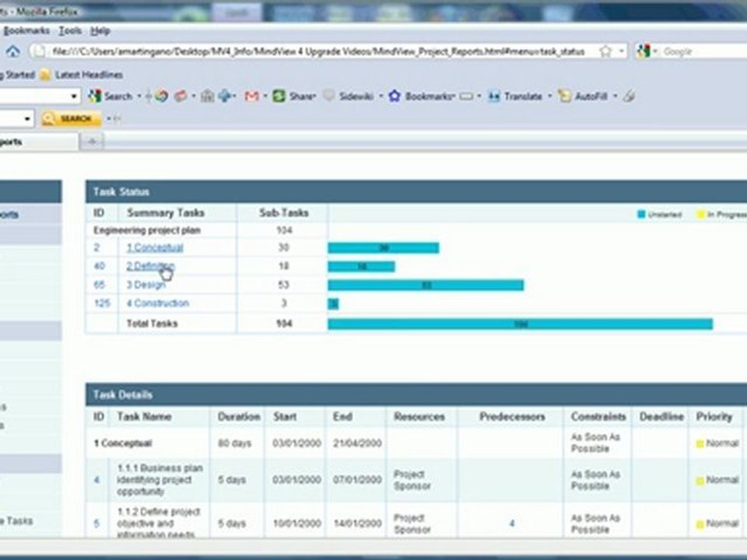The width and height of the screenshot is (747, 560).
Task: Open the address bar history dropdown arrow
Action: (621, 51)
